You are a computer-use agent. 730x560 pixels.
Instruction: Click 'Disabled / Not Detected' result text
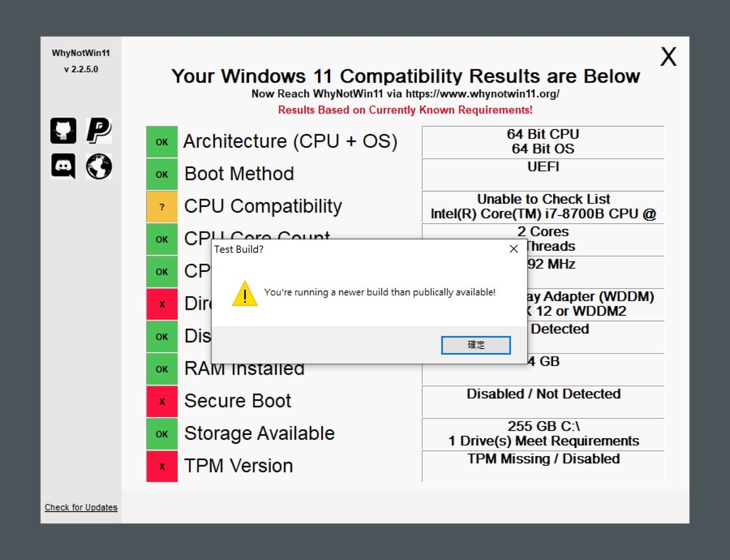[543, 394]
